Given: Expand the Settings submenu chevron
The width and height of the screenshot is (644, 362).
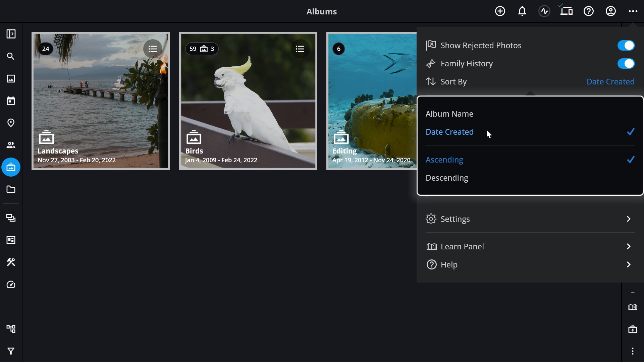Looking at the screenshot, I should point(629,219).
